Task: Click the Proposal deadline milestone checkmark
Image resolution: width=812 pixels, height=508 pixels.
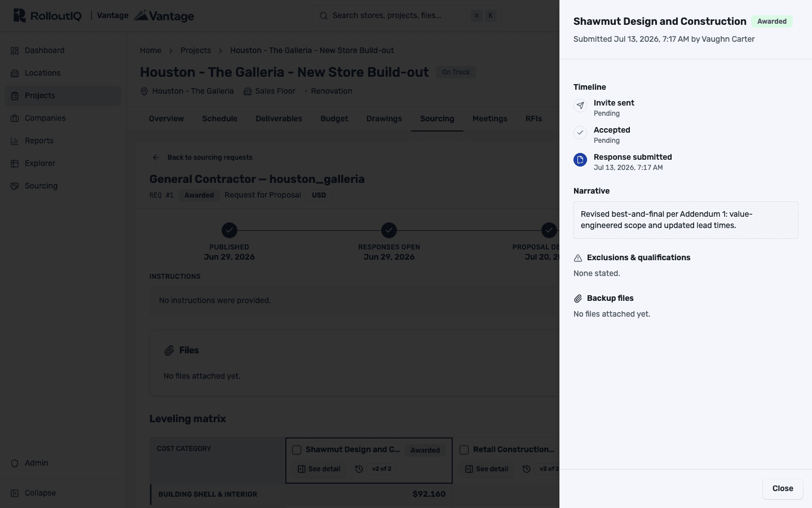Action: coord(549,230)
